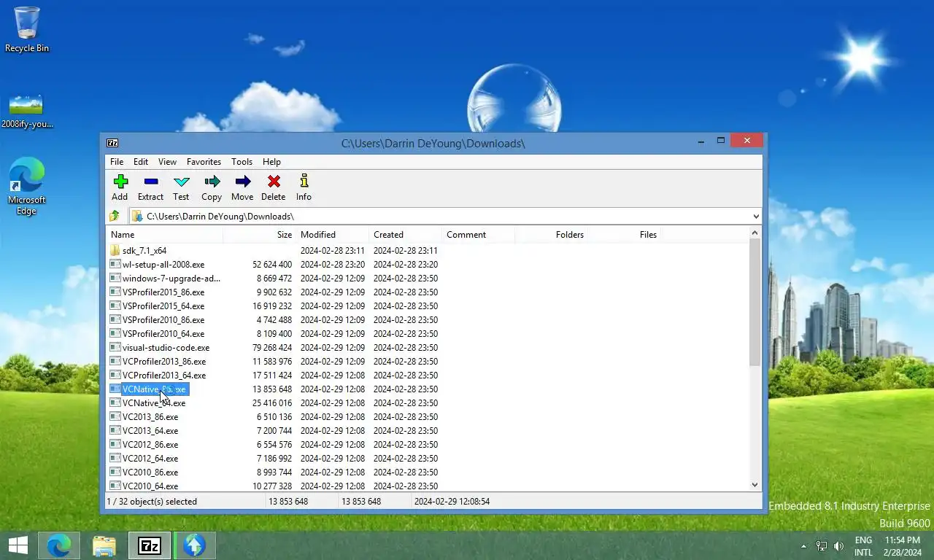Click the Delete toolbar icon
This screenshot has width=934, height=560.
click(273, 187)
